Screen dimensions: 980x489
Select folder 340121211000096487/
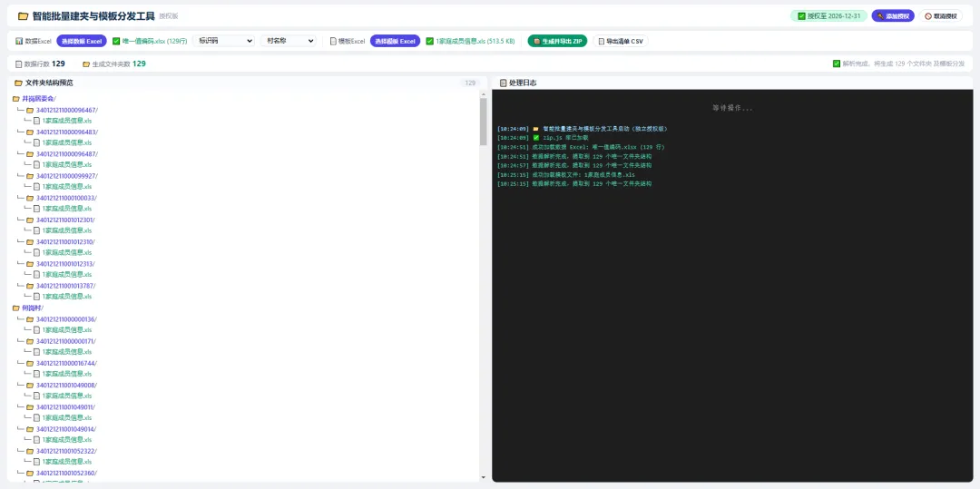click(67, 154)
